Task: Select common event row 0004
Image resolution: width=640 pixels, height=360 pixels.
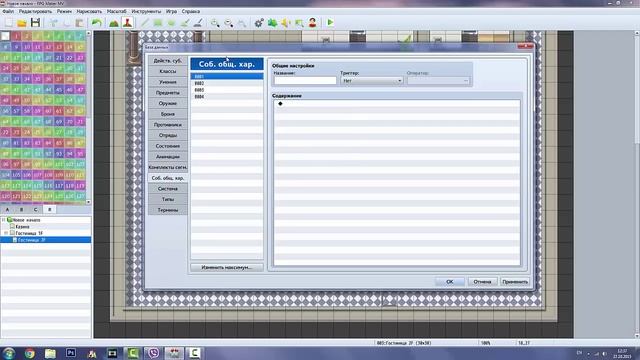Action: pos(227,97)
